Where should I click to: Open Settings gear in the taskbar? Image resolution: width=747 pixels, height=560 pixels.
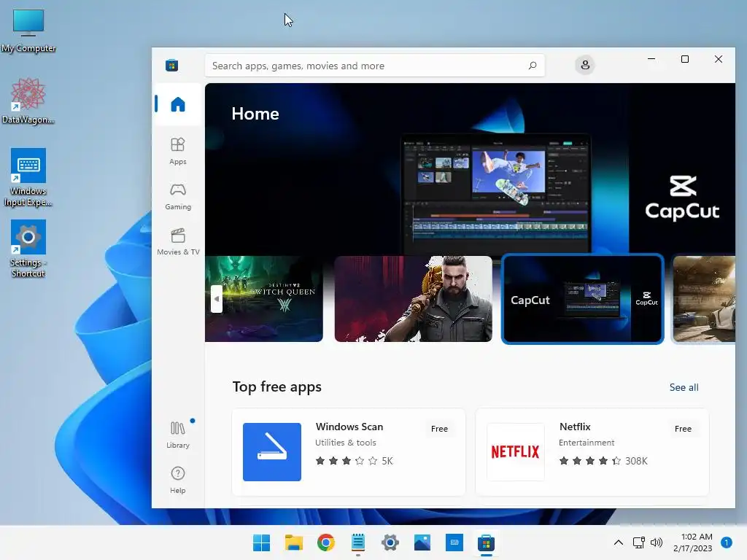(x=390, y=542)
